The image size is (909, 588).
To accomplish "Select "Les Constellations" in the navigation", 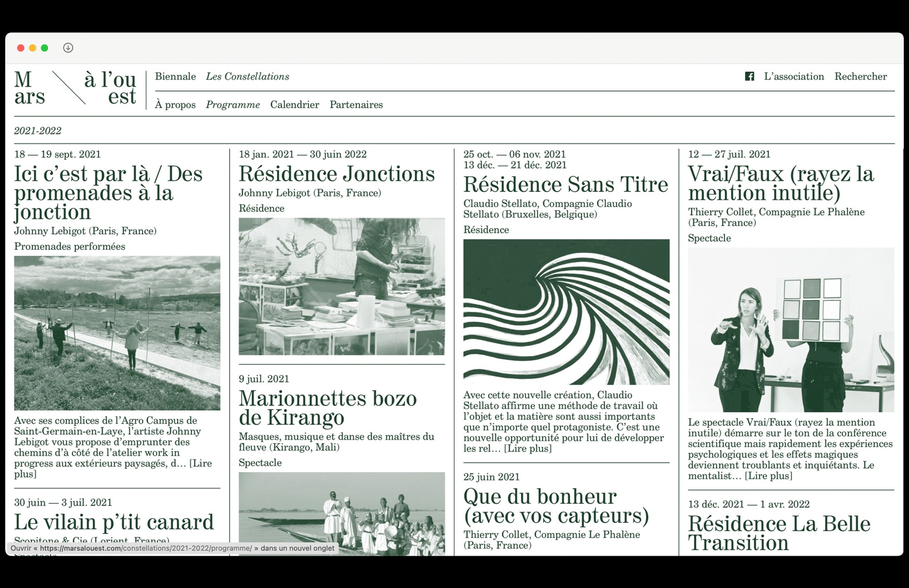I will pyautogui.click(x=248, y=76).
